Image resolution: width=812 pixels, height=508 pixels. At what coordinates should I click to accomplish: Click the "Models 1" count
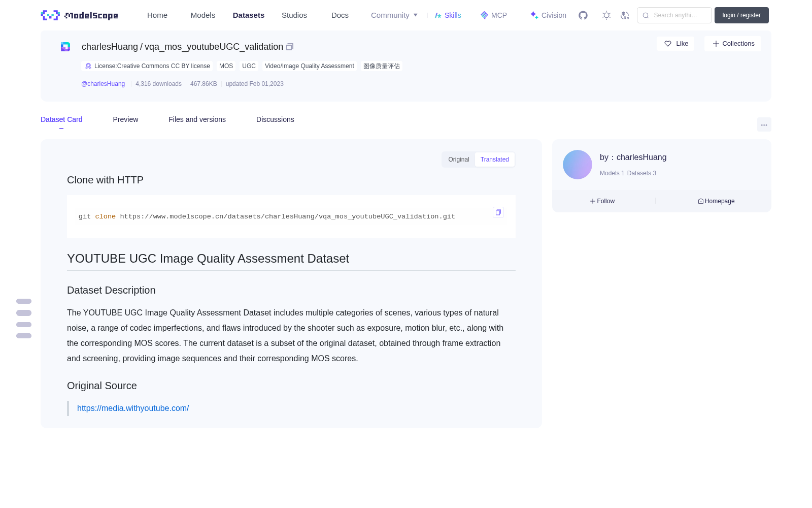click(x=612, y=173)
